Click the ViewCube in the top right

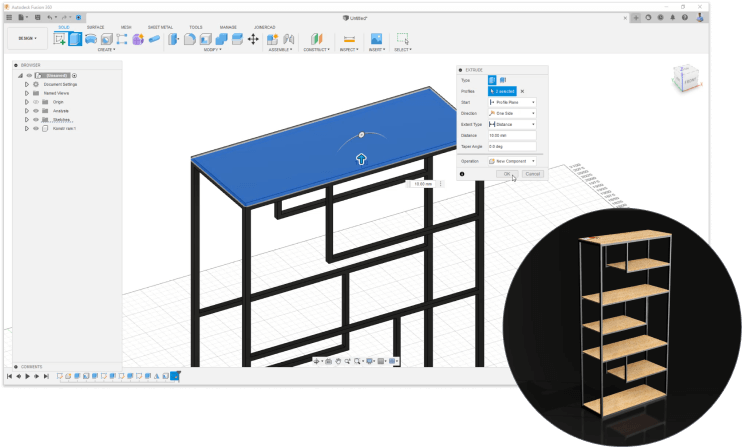point(686,79)
